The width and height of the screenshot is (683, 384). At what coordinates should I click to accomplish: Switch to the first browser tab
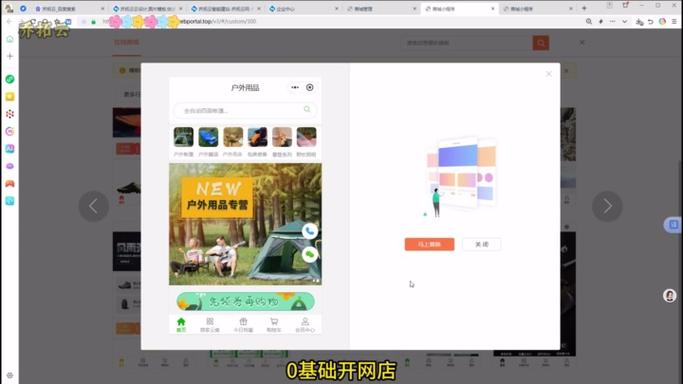pyautogui.click(x=70, y=8)
